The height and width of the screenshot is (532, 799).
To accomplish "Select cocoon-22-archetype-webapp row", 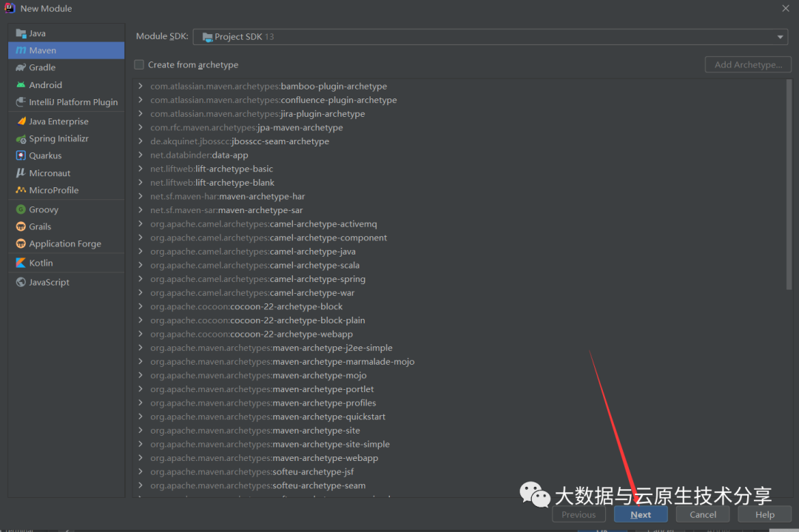I will point(459,334).
